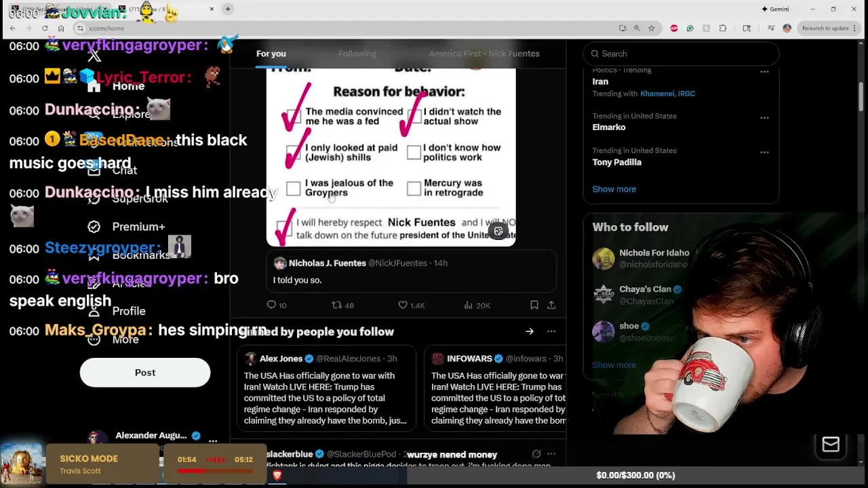
Task: Open more options for Elmarko trend
Action: click(x=764, y=117)
